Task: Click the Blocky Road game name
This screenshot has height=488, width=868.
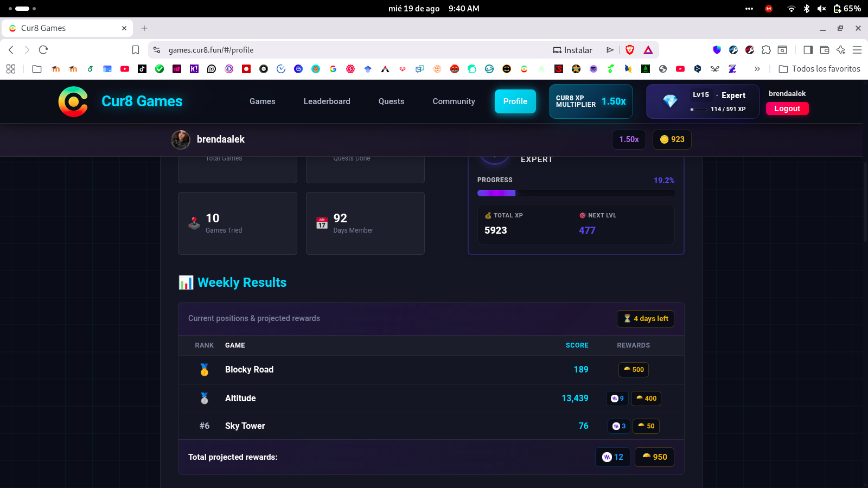Action: coord(249,370)
